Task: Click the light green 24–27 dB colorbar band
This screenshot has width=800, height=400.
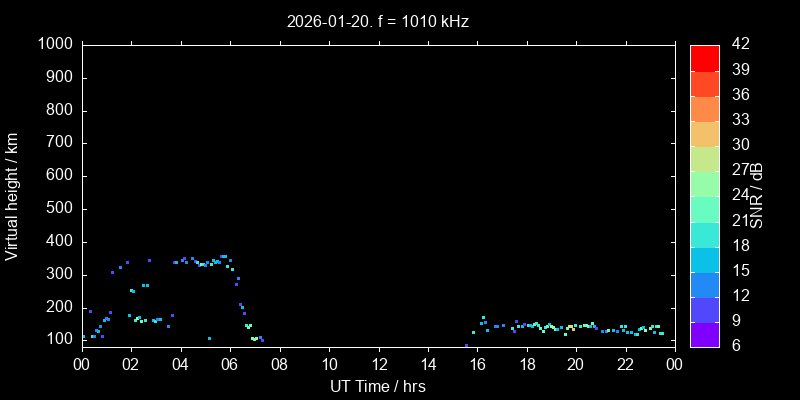Action: [x=704, y=183]
